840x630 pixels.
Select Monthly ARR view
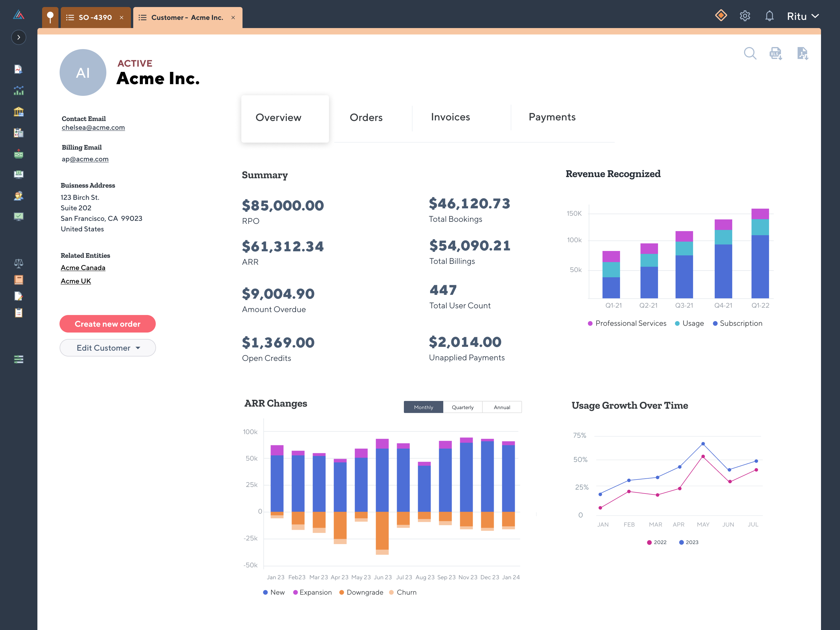click(423, 407)
